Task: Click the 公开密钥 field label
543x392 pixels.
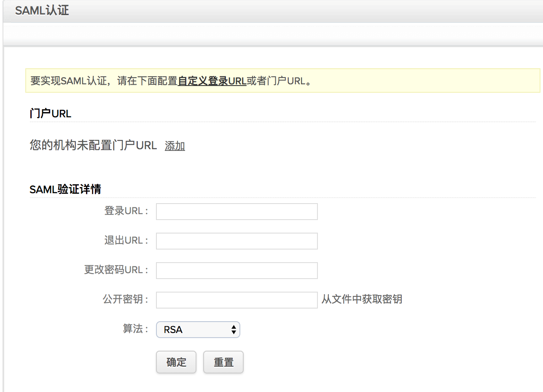Action: coord(125,299)
